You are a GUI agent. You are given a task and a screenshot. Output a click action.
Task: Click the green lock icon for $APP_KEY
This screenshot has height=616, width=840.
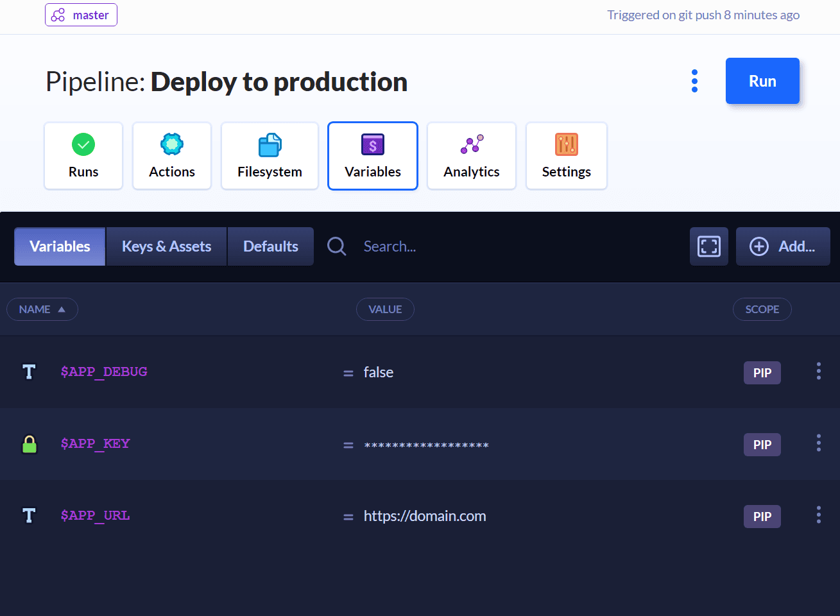click(30, 444)
